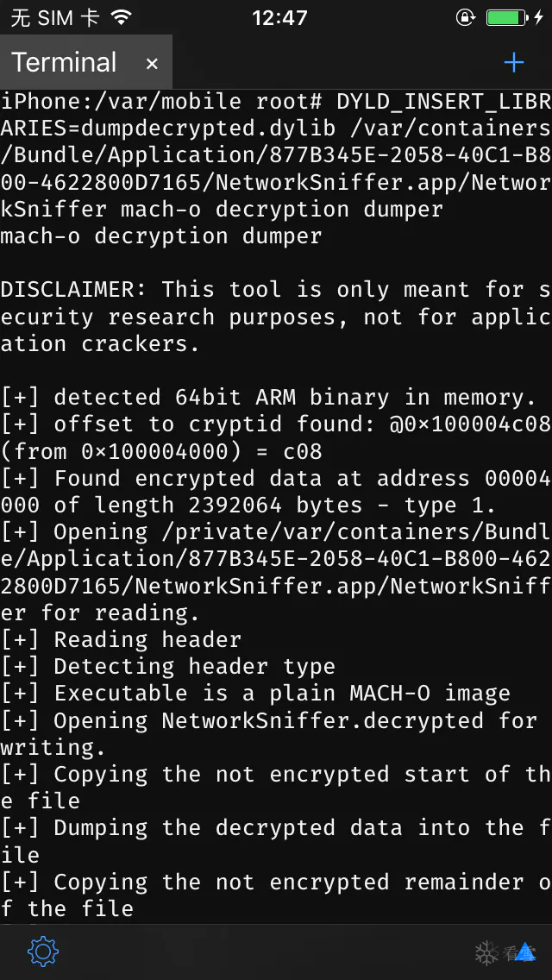Click the blue triangle watermark icon
The image size is (552, 980).
pos(526,952)
